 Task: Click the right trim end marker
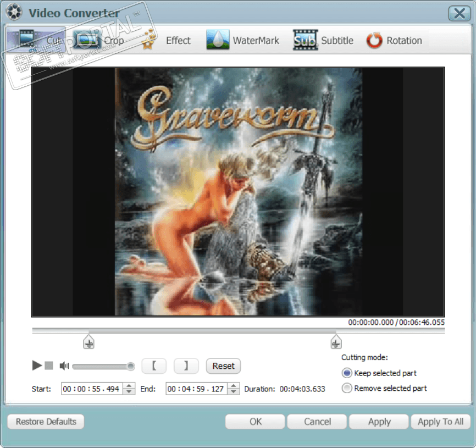tap(336, 342)
